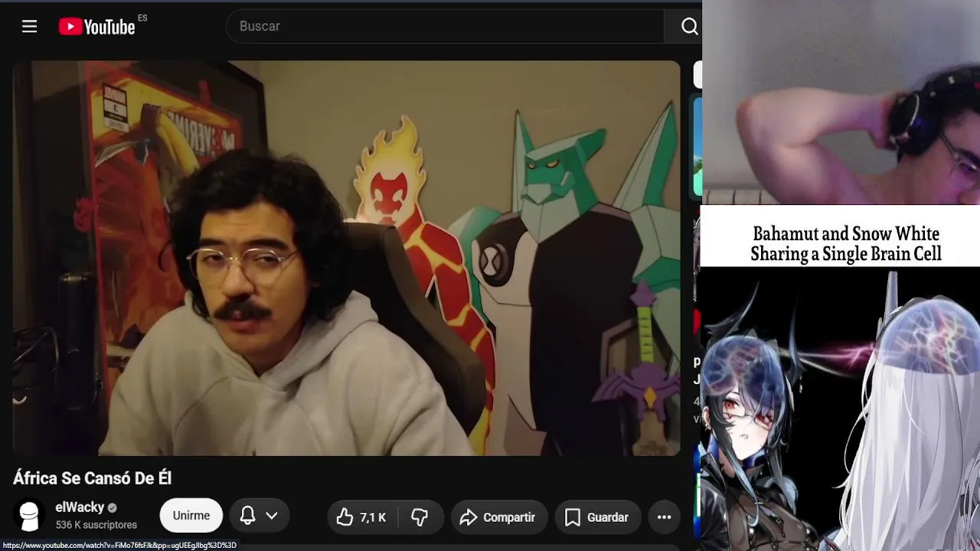
Task: Click the search magnifier button
Action: pos(689,27)
